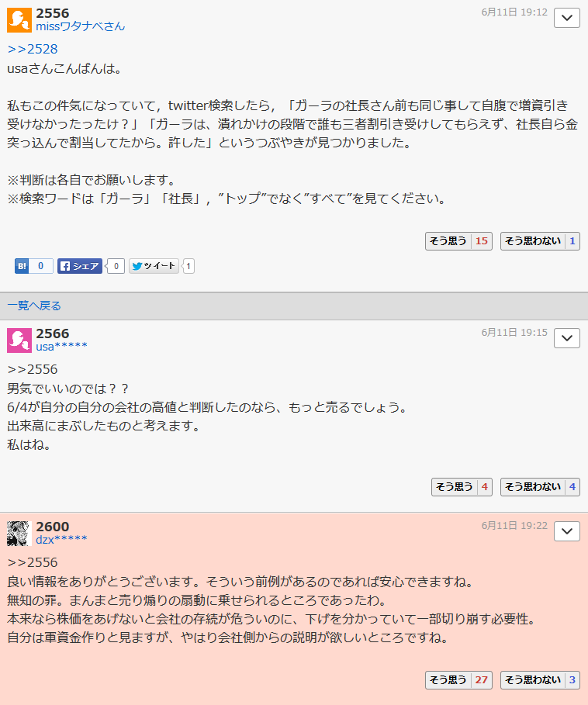Vote そう思う on post 2566
The width and height of the screenshot is (588, 705).
pos(462,487)
